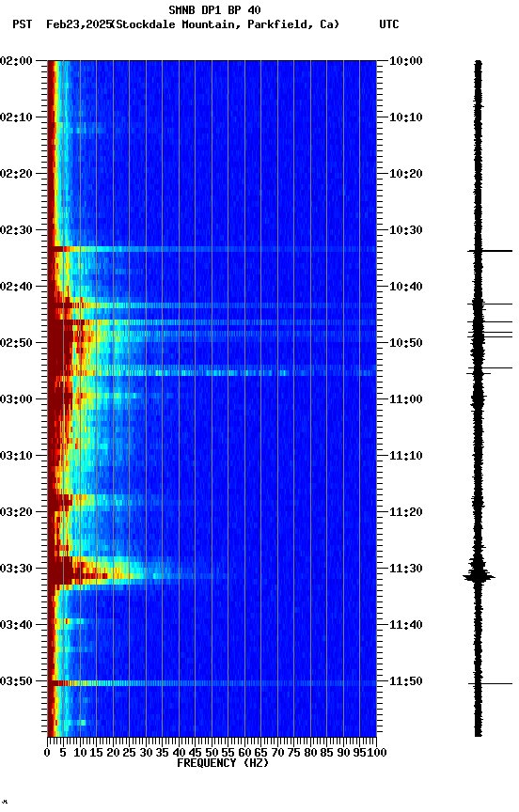Click the frequency axis label 75
This screenshot has width=519, height=812.
294,753
